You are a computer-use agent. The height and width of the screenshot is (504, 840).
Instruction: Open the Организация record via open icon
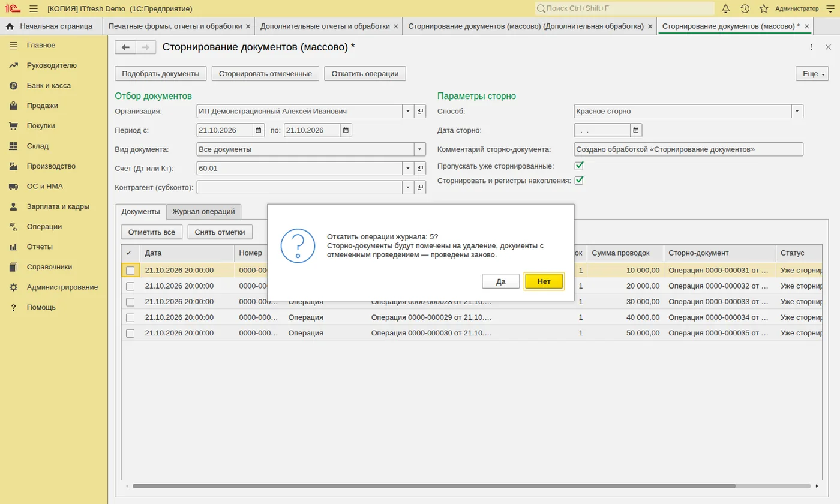tap(421, 111)
